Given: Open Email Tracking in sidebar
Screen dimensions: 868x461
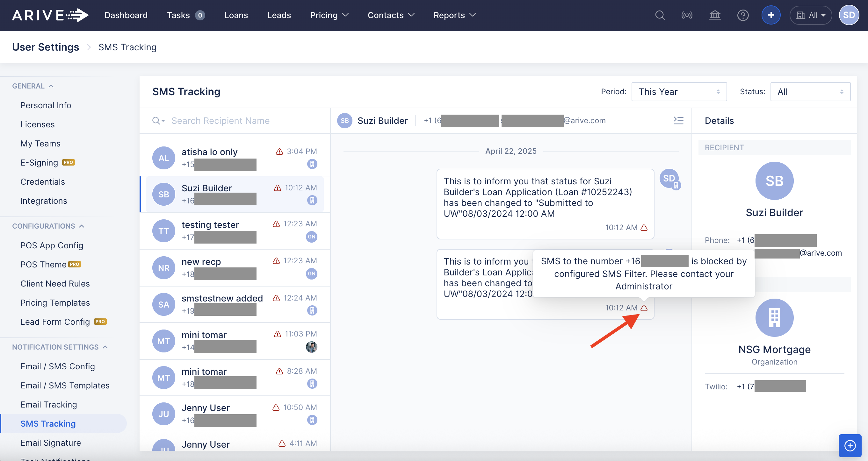Looking at the screenshot, I should point(48,404).
